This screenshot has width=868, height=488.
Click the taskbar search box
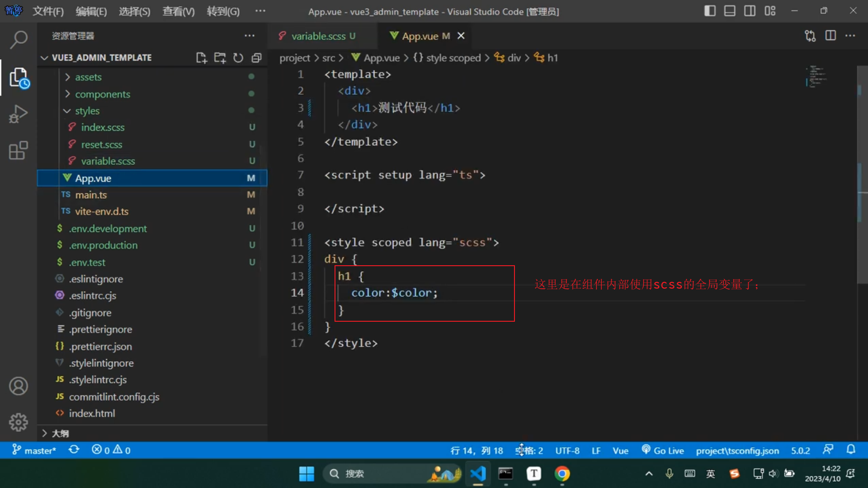tap(393, 474)
